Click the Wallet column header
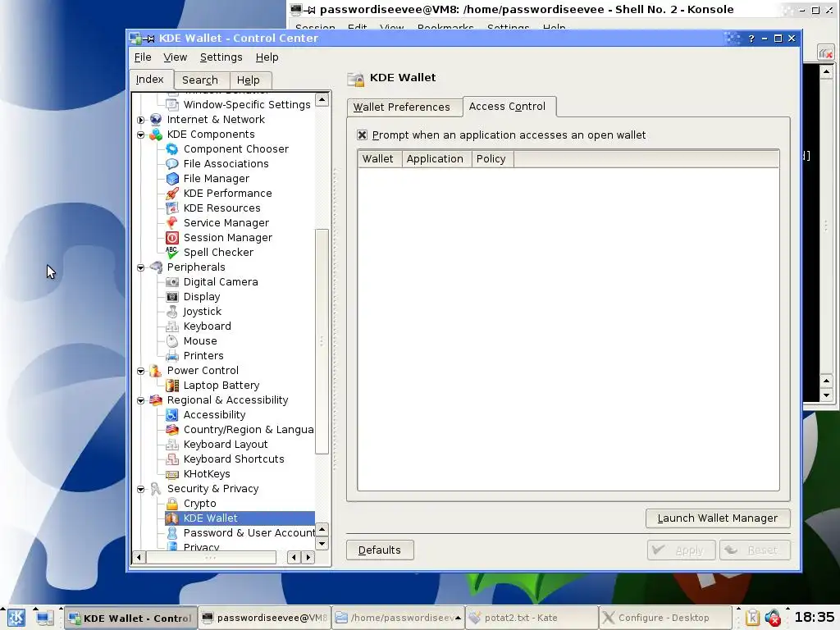 (x=379, y=159)
